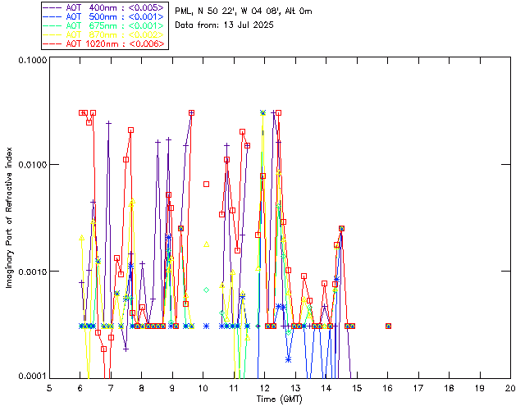Screen dimensions: 525x420
Task: Click the lone yellow triangle just after hour 10
Action: click(207, 244)
